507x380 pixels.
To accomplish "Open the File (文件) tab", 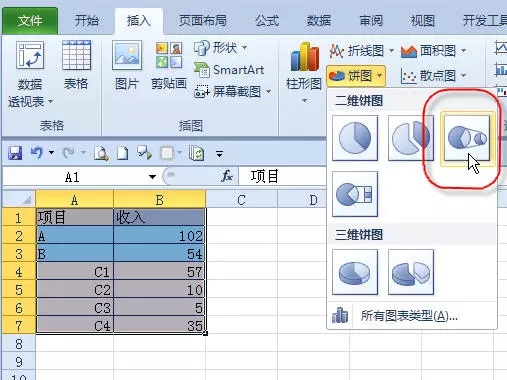I will tap(30, 21).
